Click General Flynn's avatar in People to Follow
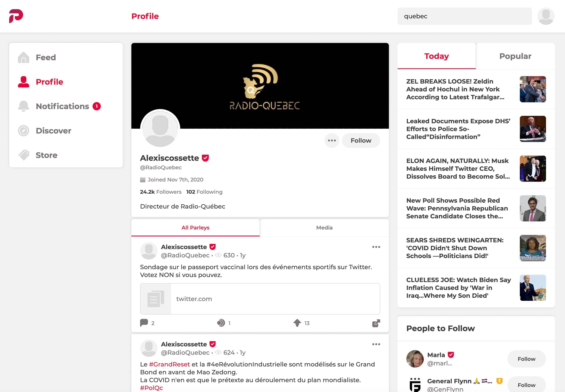This screenshot has height=392, width=565. (x=415, y=384)
